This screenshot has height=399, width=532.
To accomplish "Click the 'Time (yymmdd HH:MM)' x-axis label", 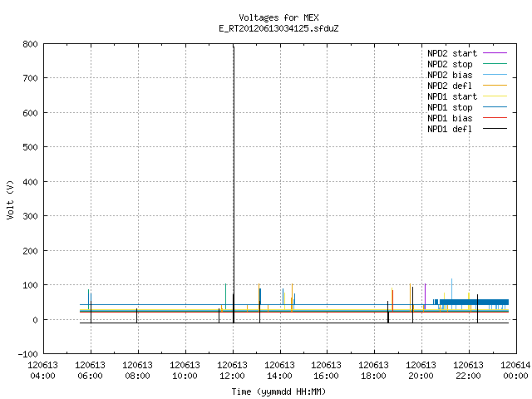I will [x=279, y=392].
